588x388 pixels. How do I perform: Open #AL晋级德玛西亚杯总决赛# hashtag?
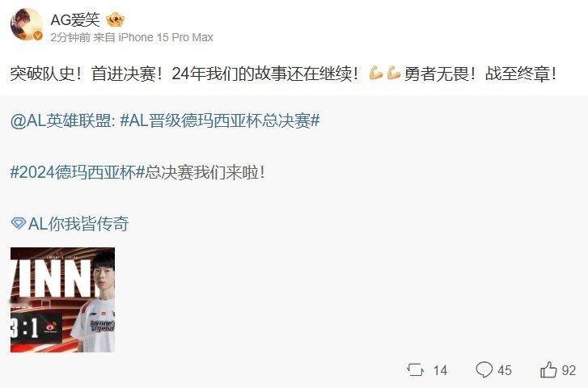click(220, 121)
